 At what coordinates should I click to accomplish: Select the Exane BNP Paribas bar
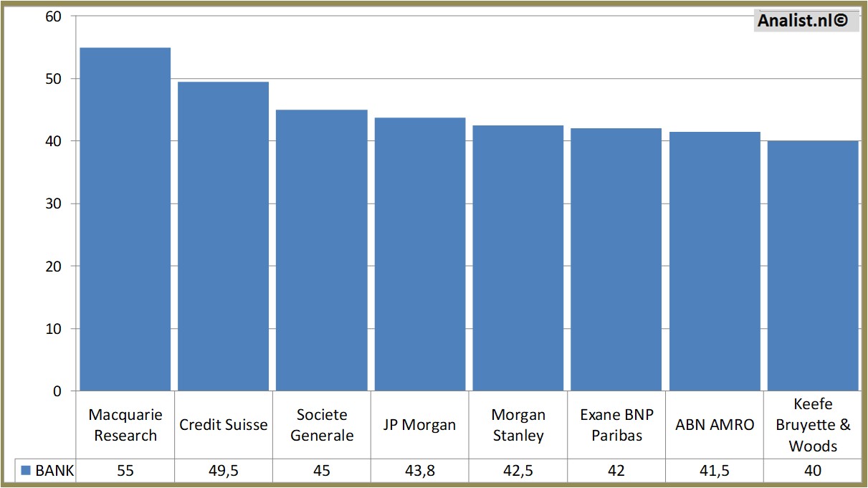[x=616, y=259]
